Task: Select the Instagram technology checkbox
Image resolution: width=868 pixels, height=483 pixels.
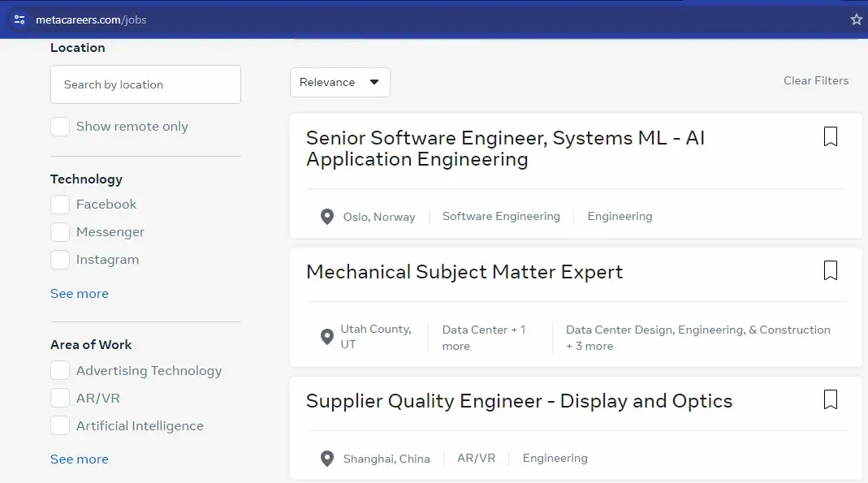Action: pos(60,260)
